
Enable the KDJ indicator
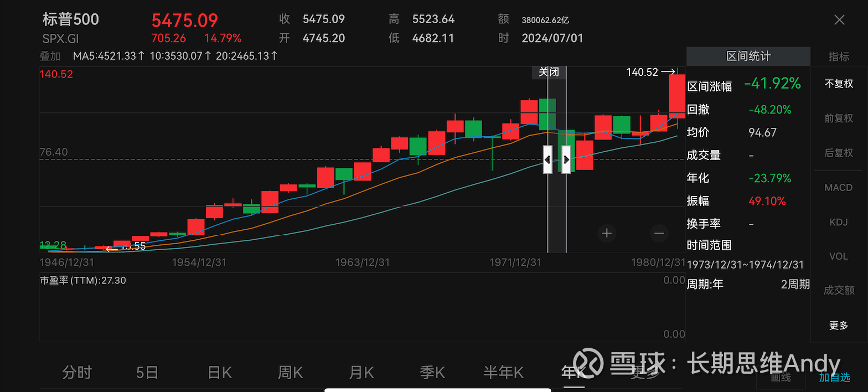click(839, 222)
